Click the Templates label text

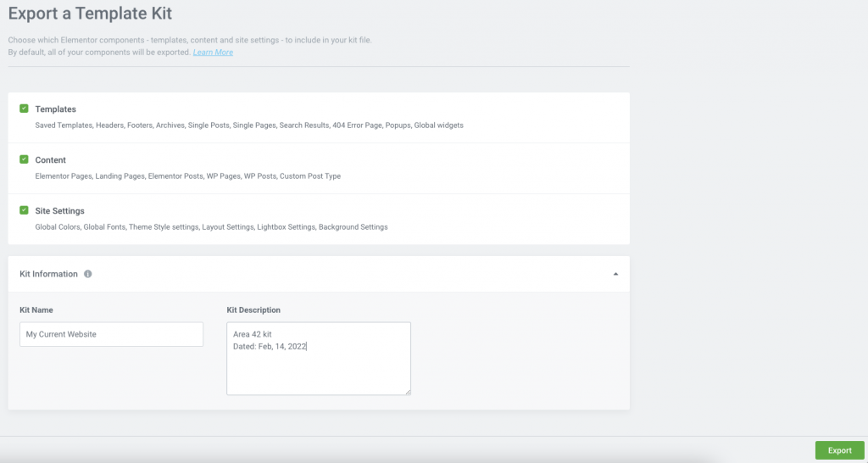coord(55,109)
